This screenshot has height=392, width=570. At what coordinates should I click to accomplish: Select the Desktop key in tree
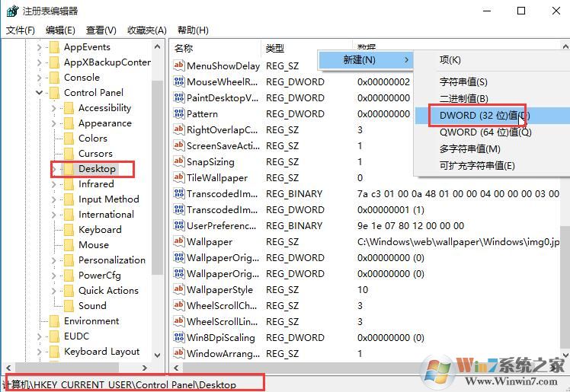point(97,169)
